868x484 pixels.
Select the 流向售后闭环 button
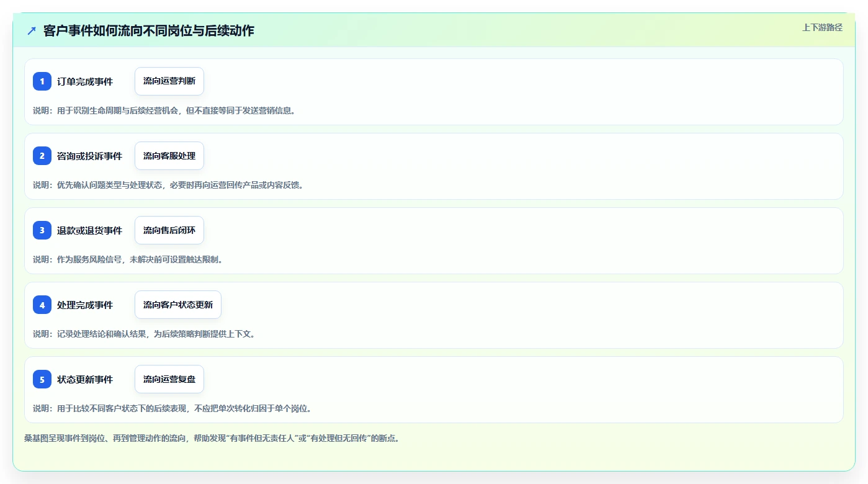tap(169, 230)
